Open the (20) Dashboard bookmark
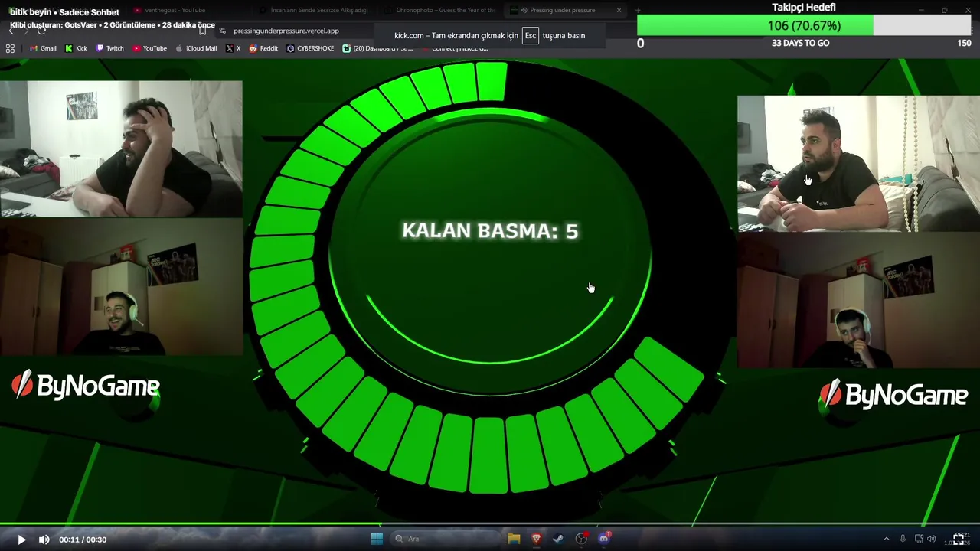This screenshot has height=551, width=980. pyautogui.click(x=377, y=48)
